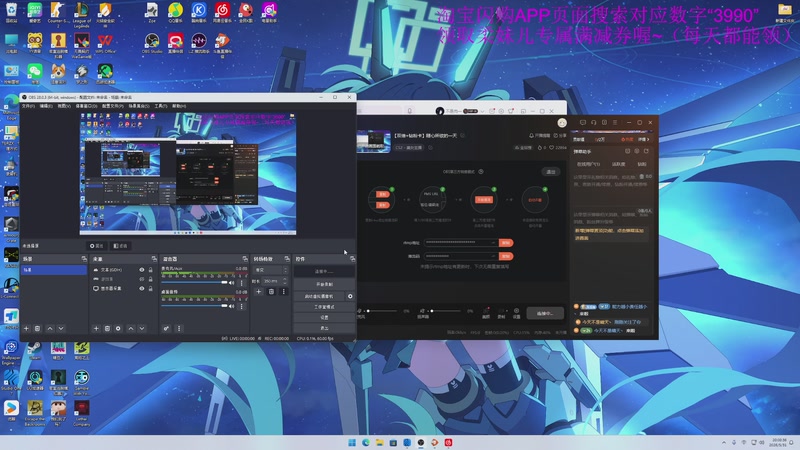Viewport: 800px width, 450px height.
Task: Open virtual camera settings gear
Action: click(350, 296)
